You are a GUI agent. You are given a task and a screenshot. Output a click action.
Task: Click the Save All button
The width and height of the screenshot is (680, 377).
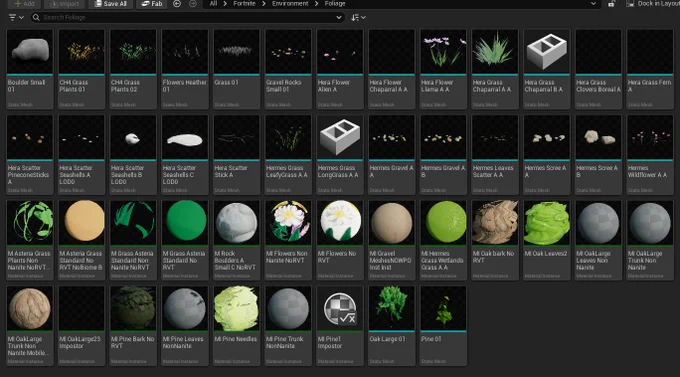(x=111, y=3)
